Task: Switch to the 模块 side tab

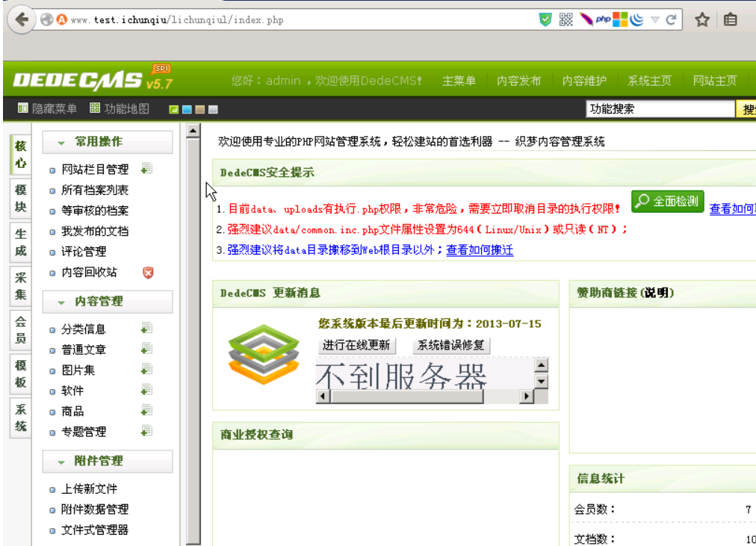Action: point(20,198)
